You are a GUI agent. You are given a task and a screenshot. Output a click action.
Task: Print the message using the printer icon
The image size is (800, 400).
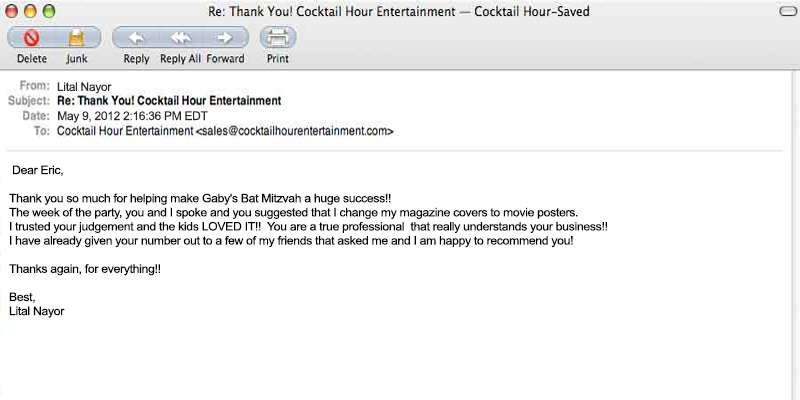[x=277, y=38]
